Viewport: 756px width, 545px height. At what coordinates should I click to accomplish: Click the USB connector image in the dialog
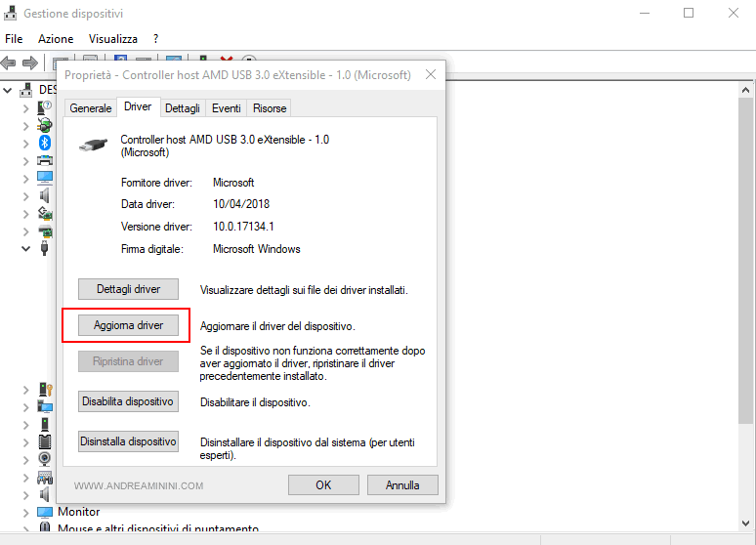point(94,145)
